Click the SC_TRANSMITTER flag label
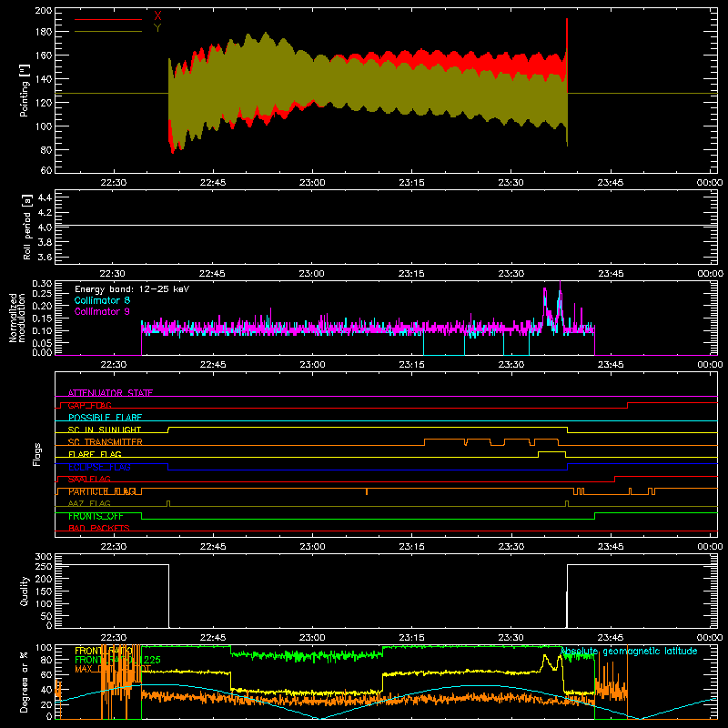Image resolution: width=728 pixels, height=728 pixels. tap(105, 442)
